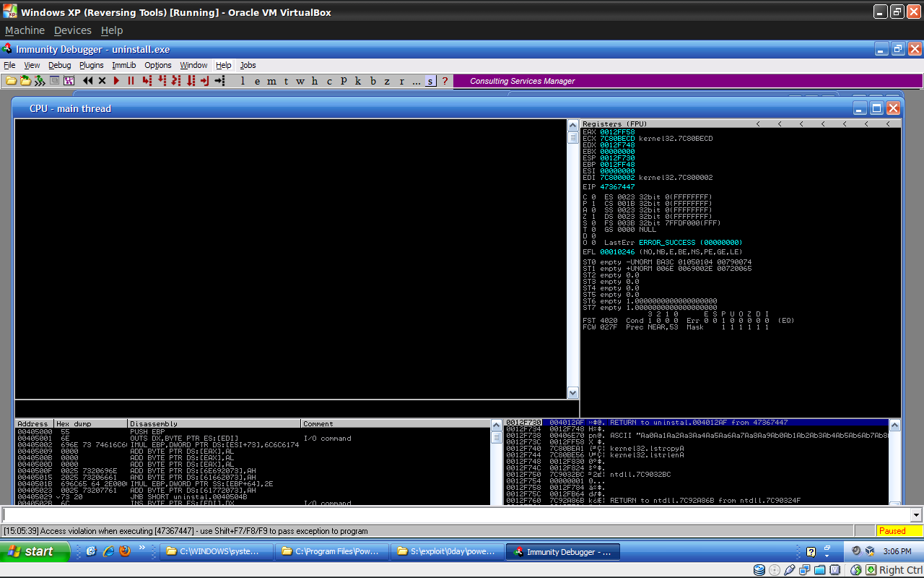Click the volume speaker tray icon
Screen dimensions: 924x578
(857, 551)
